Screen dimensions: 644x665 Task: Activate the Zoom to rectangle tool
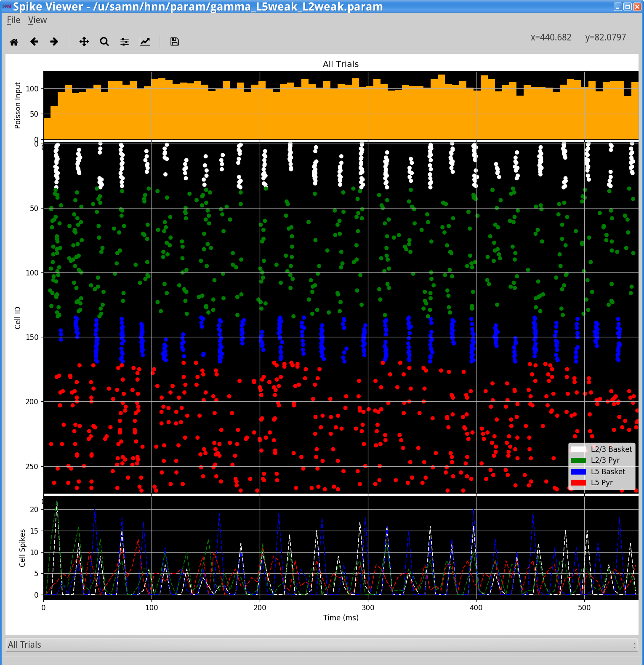[104, 42]
